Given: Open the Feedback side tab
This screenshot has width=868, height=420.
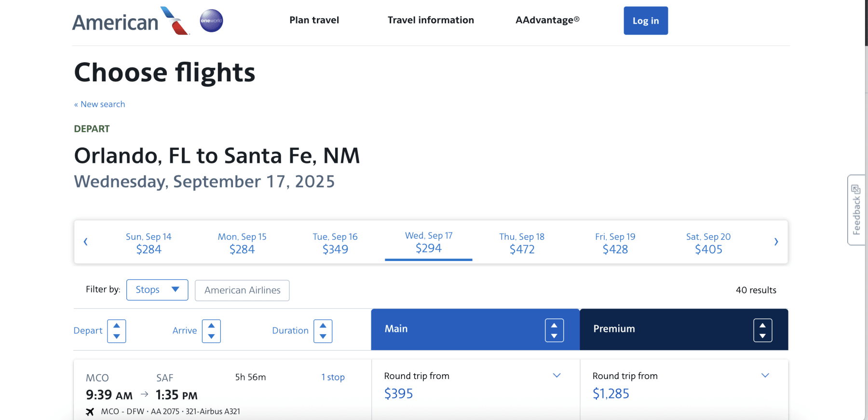Looking at the screenshot, I should point(856,210).
